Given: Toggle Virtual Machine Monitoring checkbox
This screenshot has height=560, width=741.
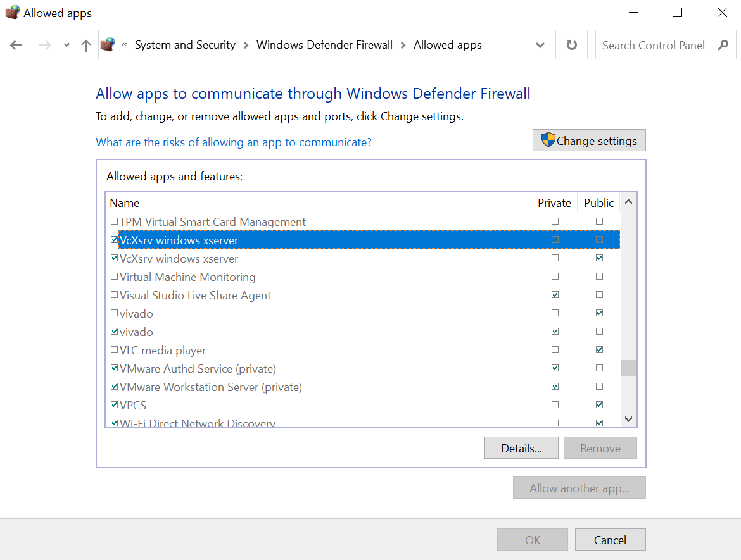Looking at the screenshot, I should (x=114, y=277).
